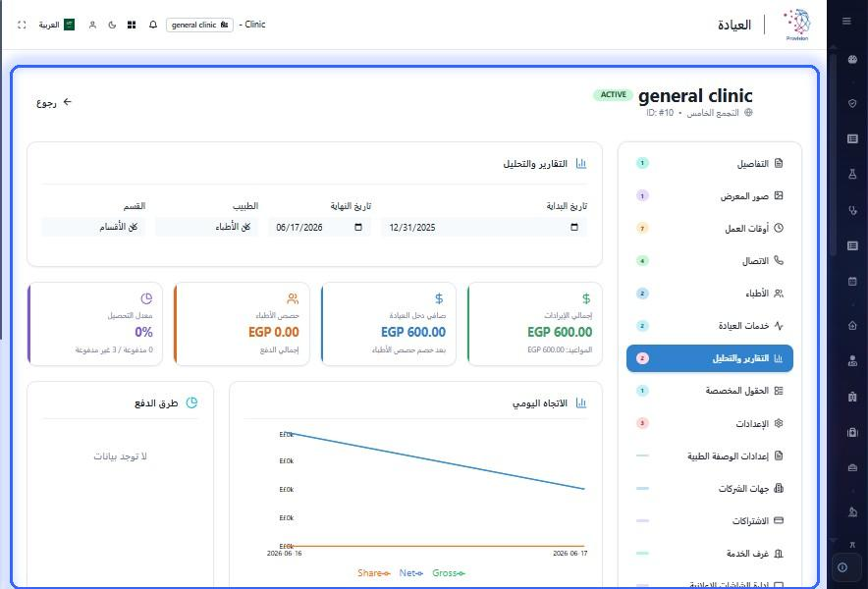
Task: Open the الاتصال contact tab
Action: [x=710, y=261]
